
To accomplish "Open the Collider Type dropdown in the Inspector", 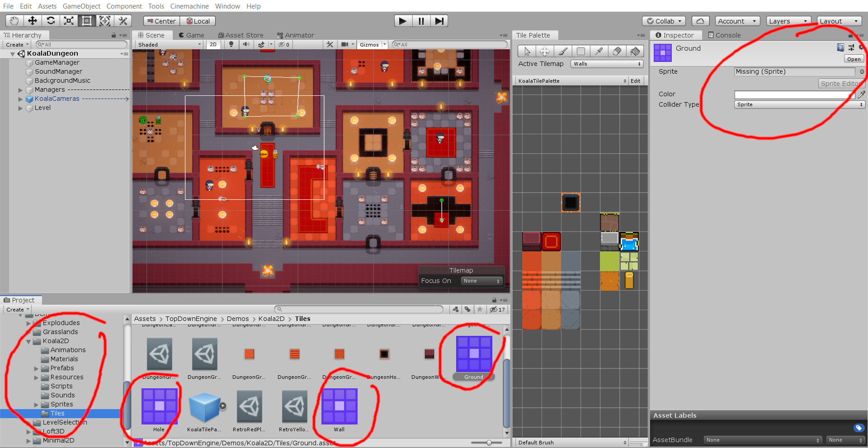I will [x=798, y=104].
